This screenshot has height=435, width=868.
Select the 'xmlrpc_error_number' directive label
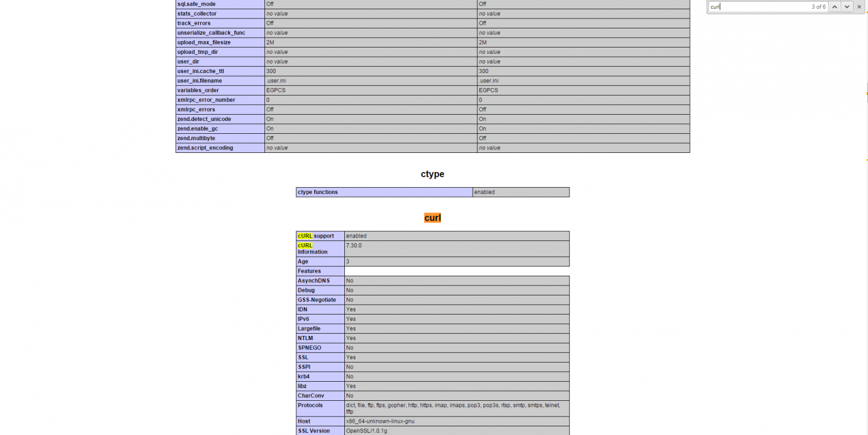click(x=206, y=100)
